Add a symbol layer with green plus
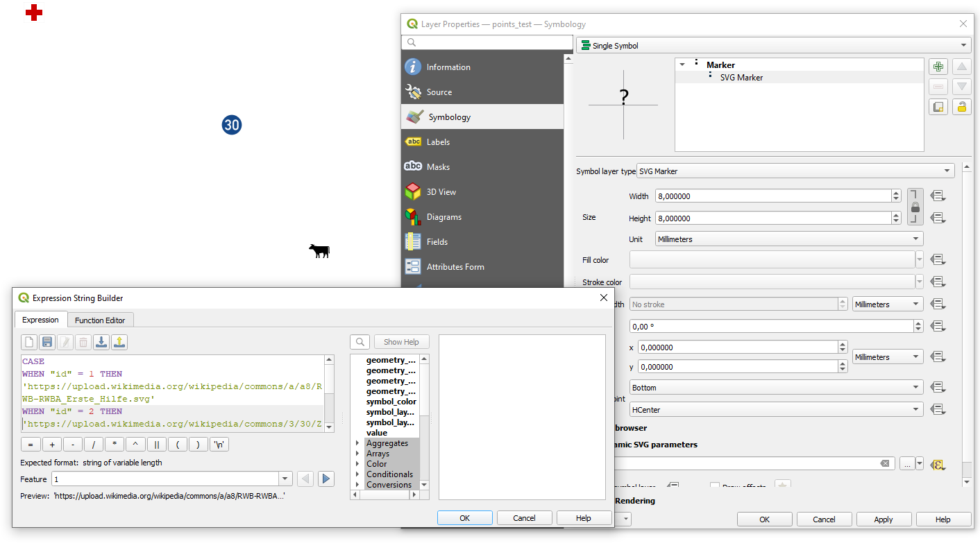This screenshot has width=980, height=550. click(938, 67)
